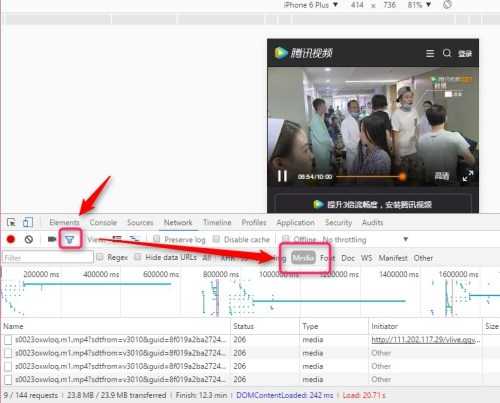The image size is (500, 403).
Task: Check the Disable cache option
Action: pos(216,239)
